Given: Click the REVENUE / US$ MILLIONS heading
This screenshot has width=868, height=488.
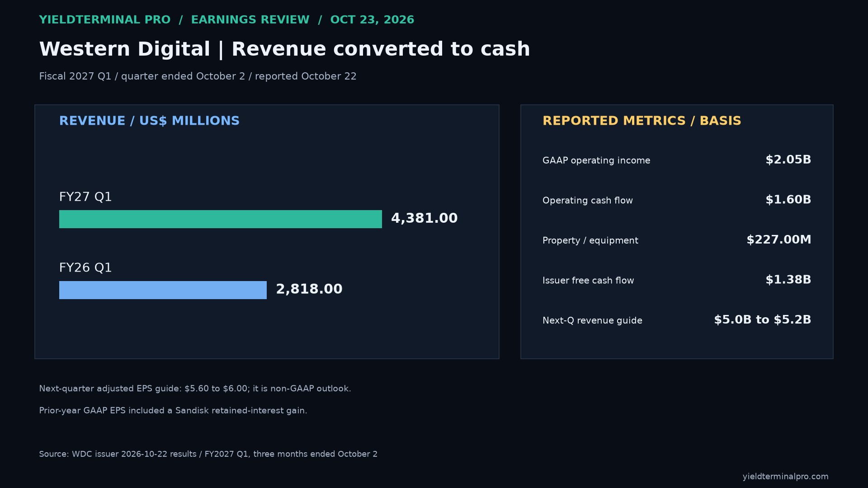Looking at the screenshot, I should point(149,121).
